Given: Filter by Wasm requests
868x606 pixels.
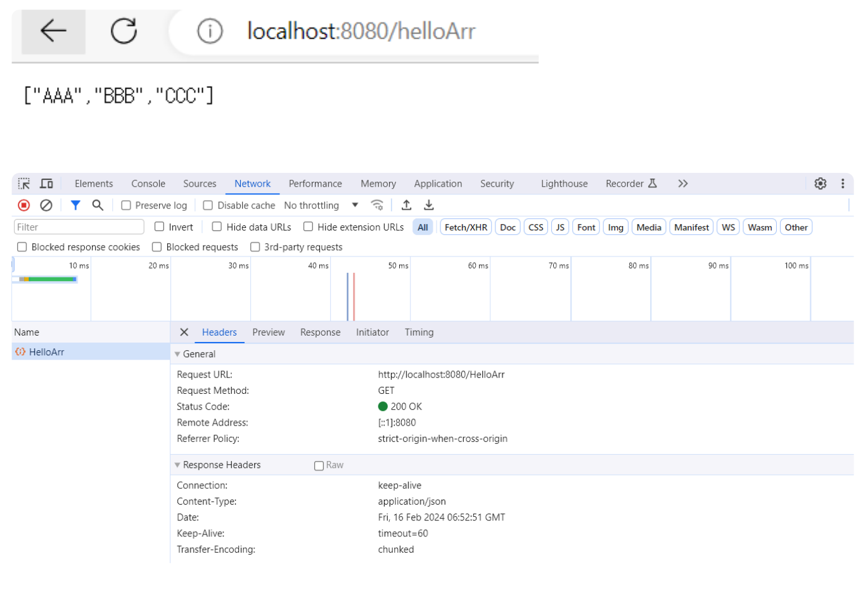Looking at the screenshot, I should pos(760,227).
